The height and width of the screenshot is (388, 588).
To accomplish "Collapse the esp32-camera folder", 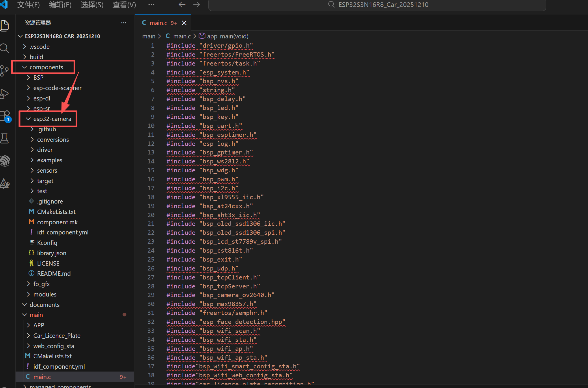I will (52, 119).
